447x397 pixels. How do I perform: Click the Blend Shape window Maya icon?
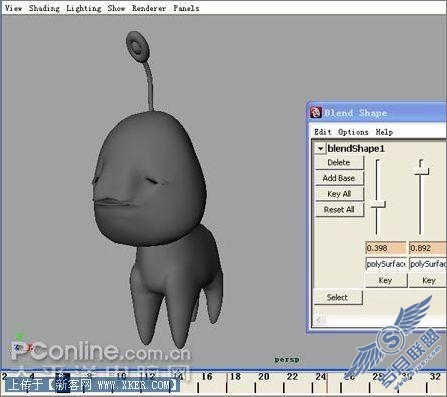pyautogui.click(x=316, y=113)
